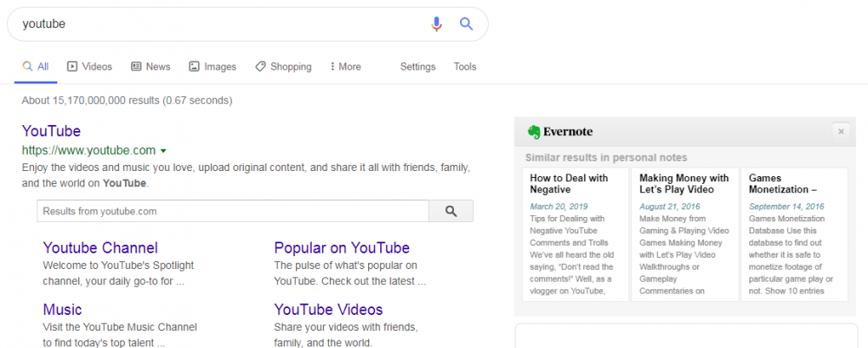Viewport: 868px width, 348px height.
Task: Open the Shopping results tab
Action: point(284,67)
